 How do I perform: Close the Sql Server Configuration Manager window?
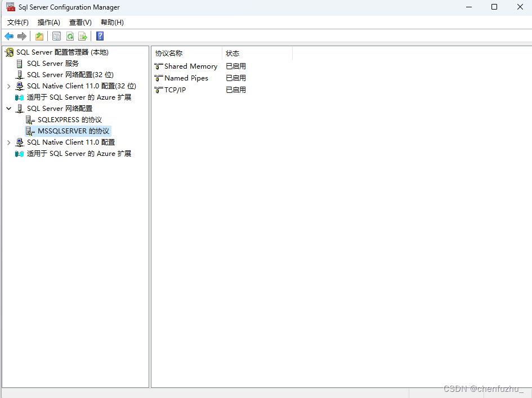520,7
